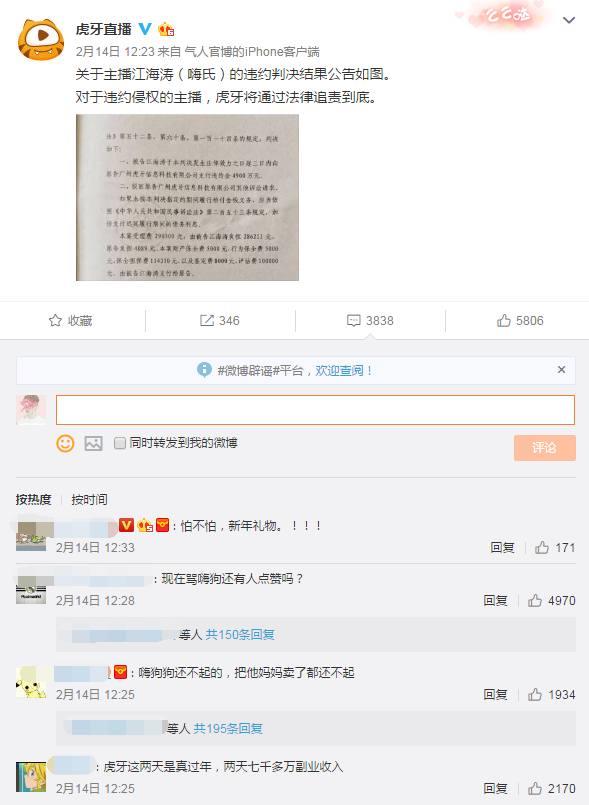Expand 共195条回复 reply thread
Viewport: 589px width, 805px height.
[228, 729]
